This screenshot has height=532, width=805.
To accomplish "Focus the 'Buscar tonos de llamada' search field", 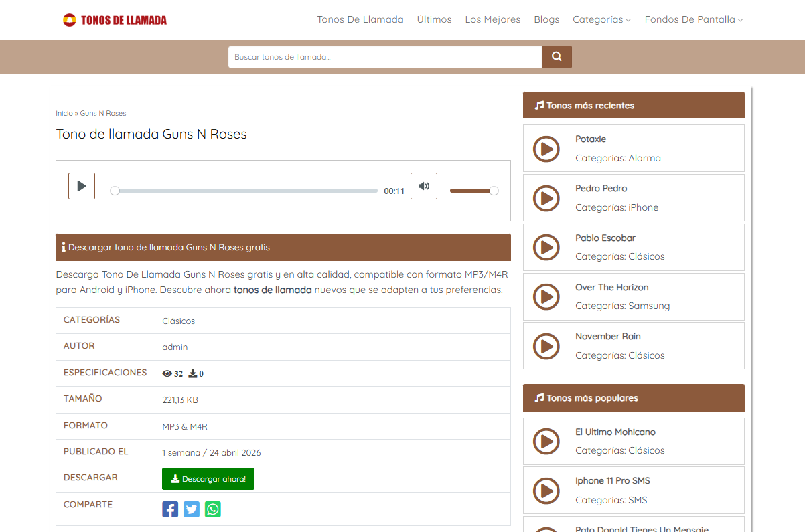I will [385, 57].
